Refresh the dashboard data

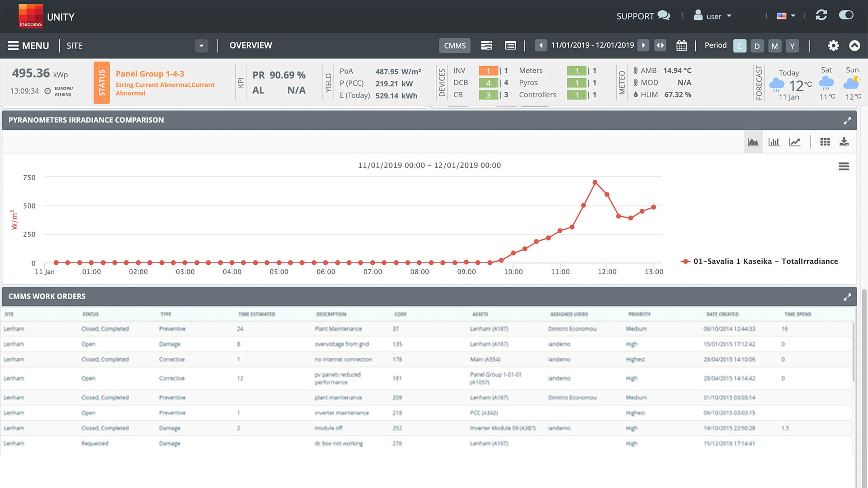(x=821, y=15)
